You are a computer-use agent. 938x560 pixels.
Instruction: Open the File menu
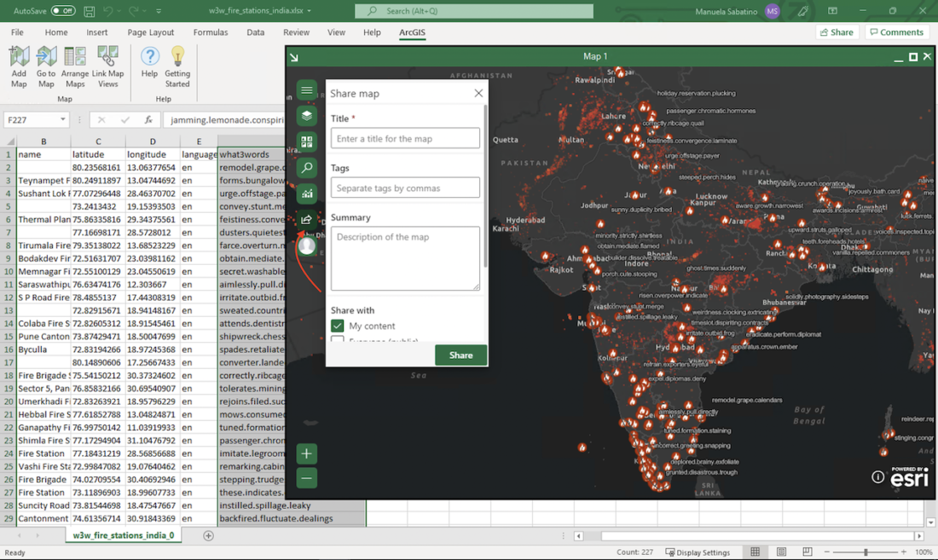pyautogui.click(x=17, y=32)
